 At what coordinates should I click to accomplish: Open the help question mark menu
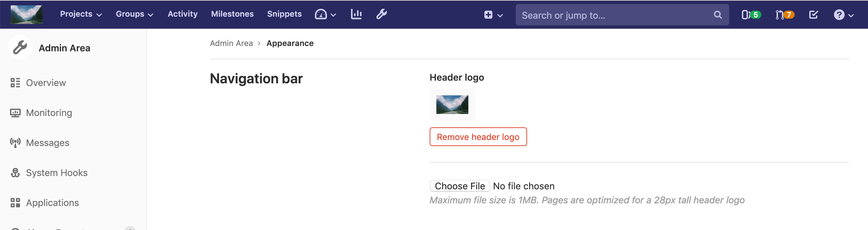843,15
